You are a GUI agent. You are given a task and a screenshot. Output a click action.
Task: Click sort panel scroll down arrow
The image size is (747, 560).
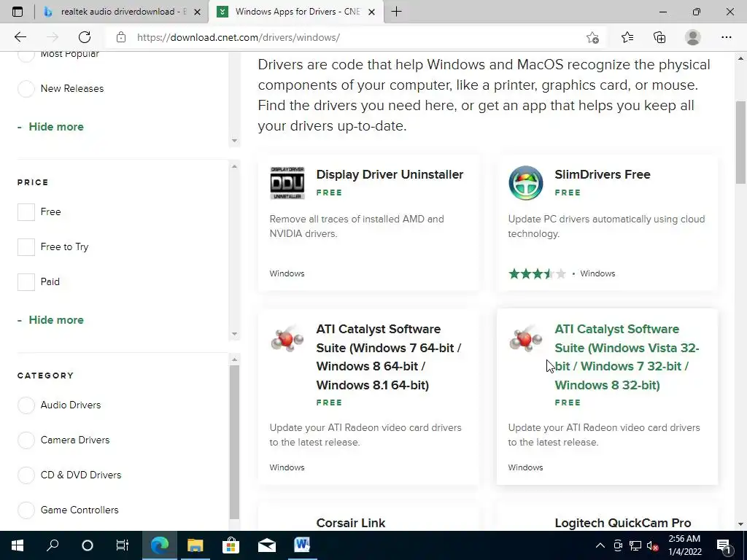(234, 141)
